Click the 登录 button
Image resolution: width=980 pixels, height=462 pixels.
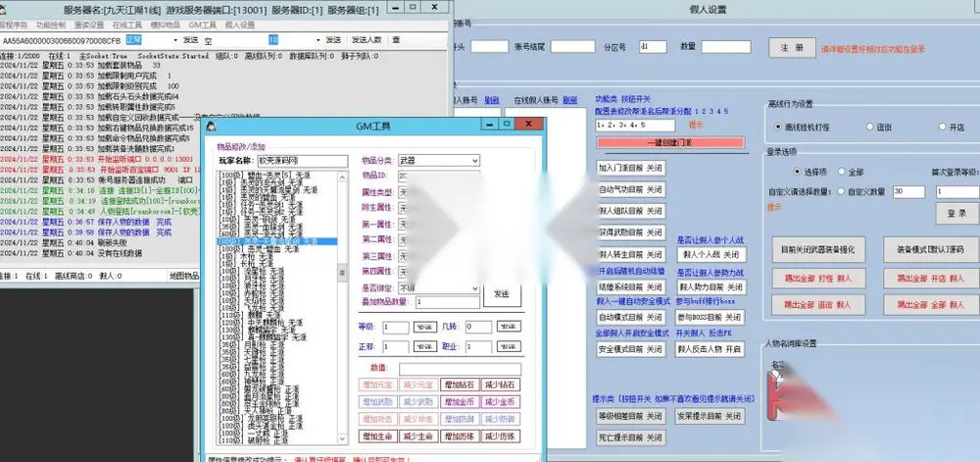[956, 213]
